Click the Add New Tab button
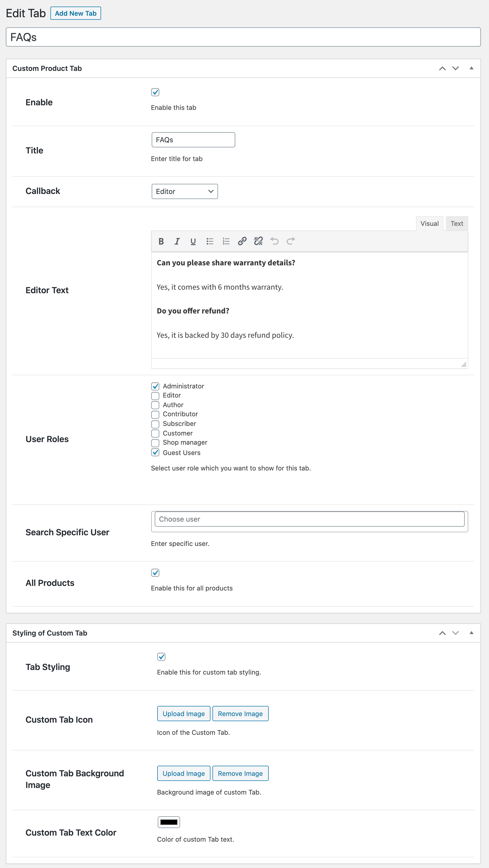Image resolution: width=489 pixels, height=868 pixels. [x=75, y=13]
